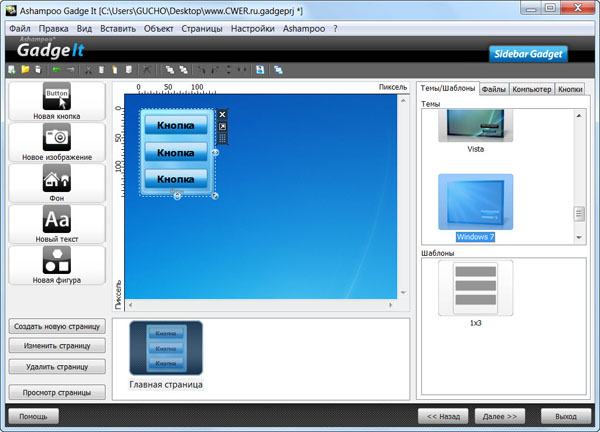The width and height of the screenshot is (600, 432).
Task: Click the canvas vertical scroll down arrow
Action: point(403,293)
